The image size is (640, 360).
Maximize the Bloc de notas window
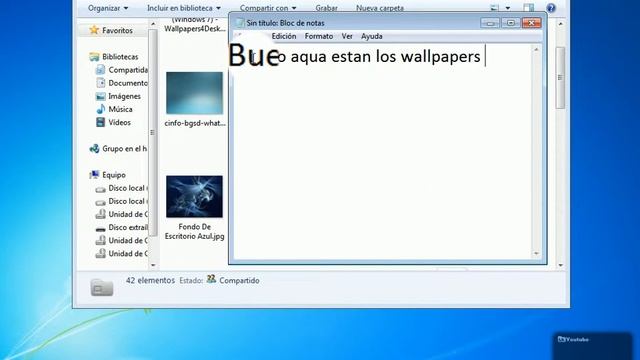coord(510,23)
